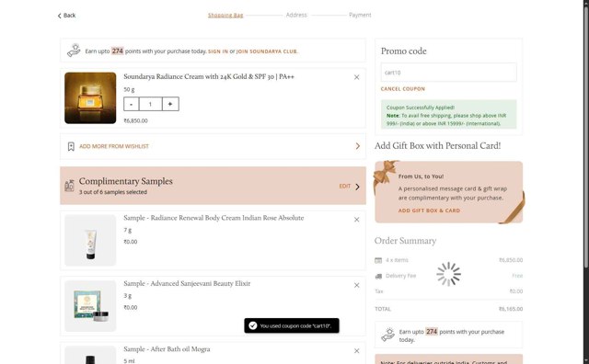
Task: Click the items calendar icon in Order Summary
Action: click(378, 260)
